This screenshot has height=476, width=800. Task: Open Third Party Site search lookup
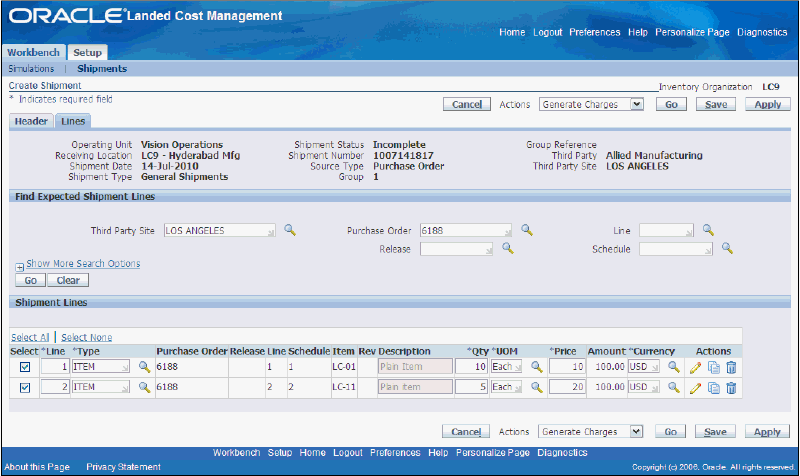290,230
